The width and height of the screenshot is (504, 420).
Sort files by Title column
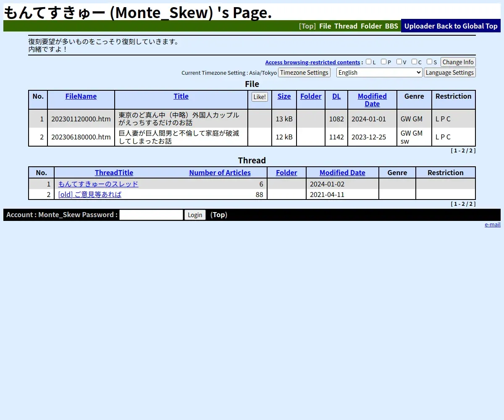coord(181,96)
